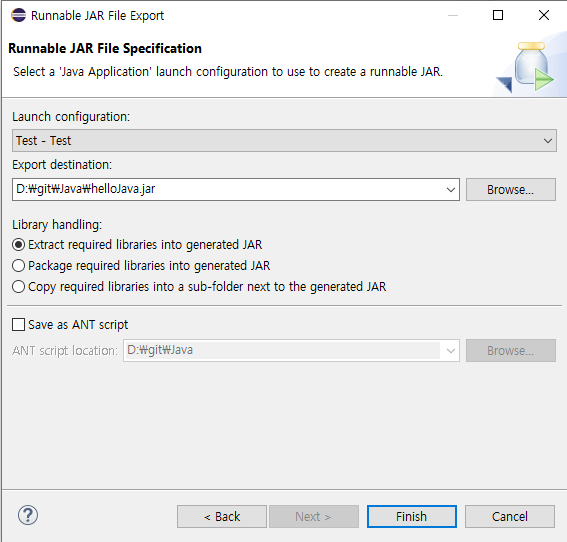Maximize the Runnable JAR File Export dialog
The image size is (567, 542).
coord(498,15)
